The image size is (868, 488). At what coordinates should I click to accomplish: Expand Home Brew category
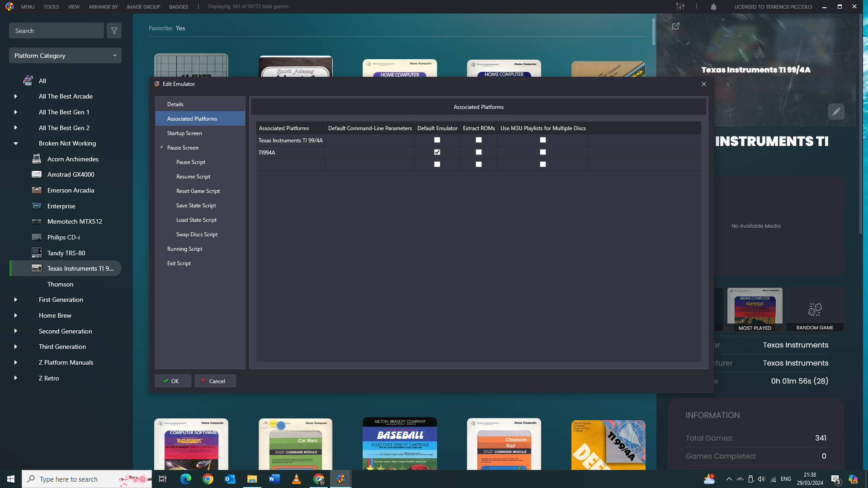point(16,315)
